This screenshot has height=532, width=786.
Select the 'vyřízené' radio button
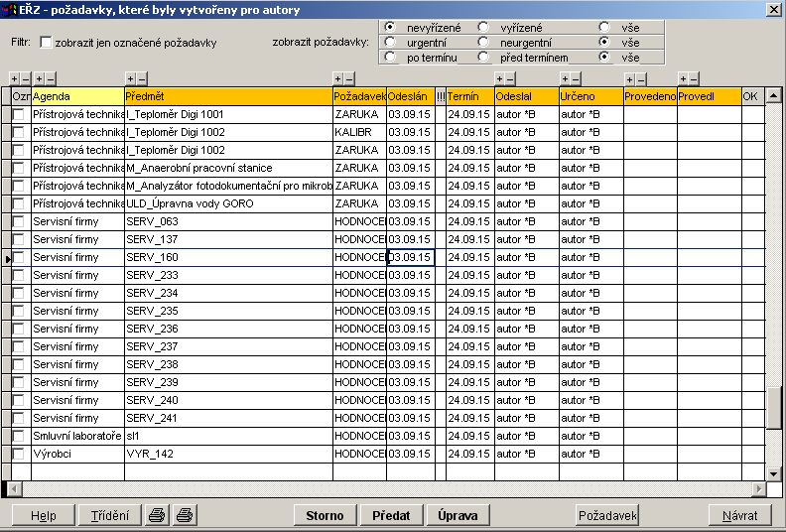pos(483,27)
